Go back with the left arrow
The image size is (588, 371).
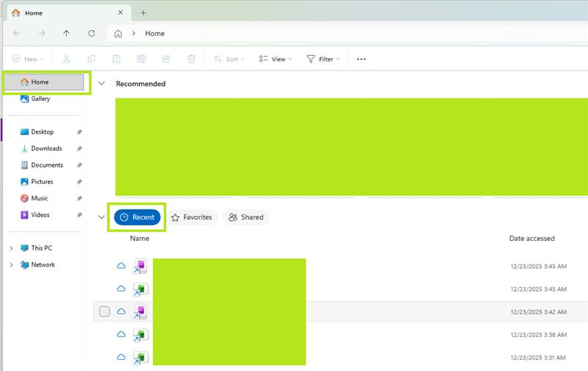click(x=16, y=33)
